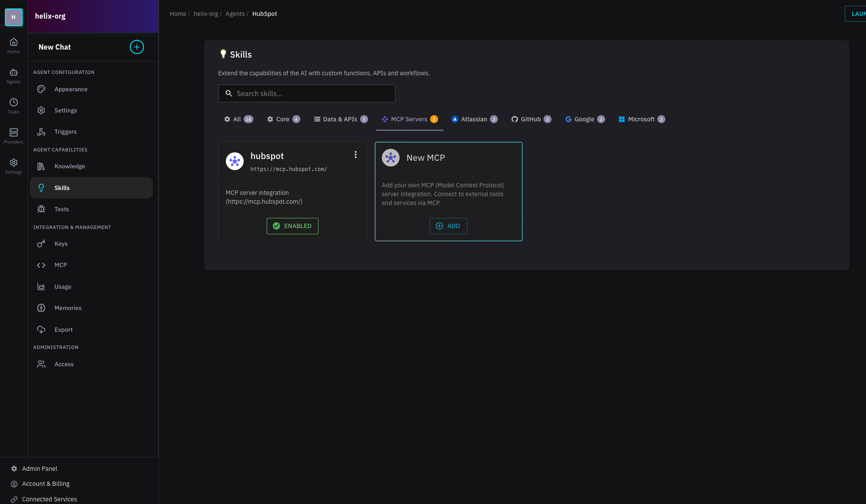Screen dimensions: 866x504
Task: Open the Agents breadcrumb link
Action: (x=235, y=14)
